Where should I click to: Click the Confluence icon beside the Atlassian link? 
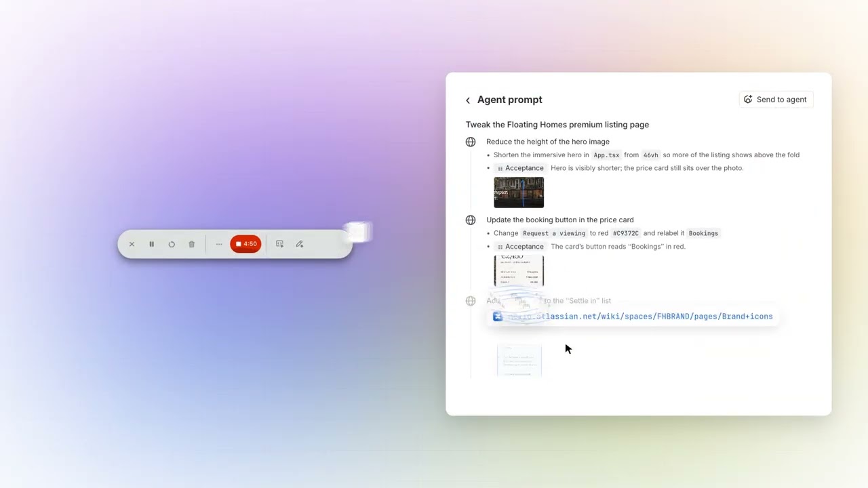point(498,317)
